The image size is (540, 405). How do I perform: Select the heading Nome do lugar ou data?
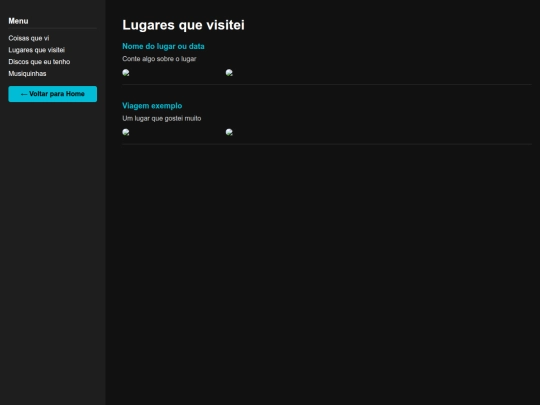[163, 46]
